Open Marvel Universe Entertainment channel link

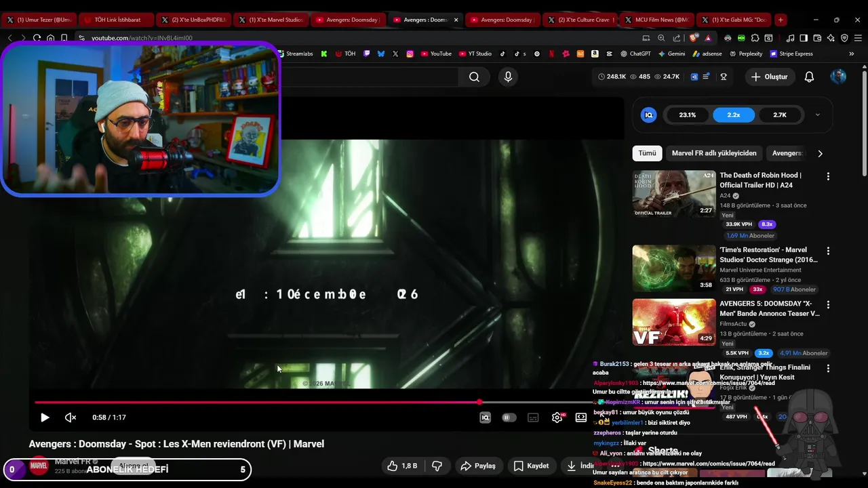(760, 270)
